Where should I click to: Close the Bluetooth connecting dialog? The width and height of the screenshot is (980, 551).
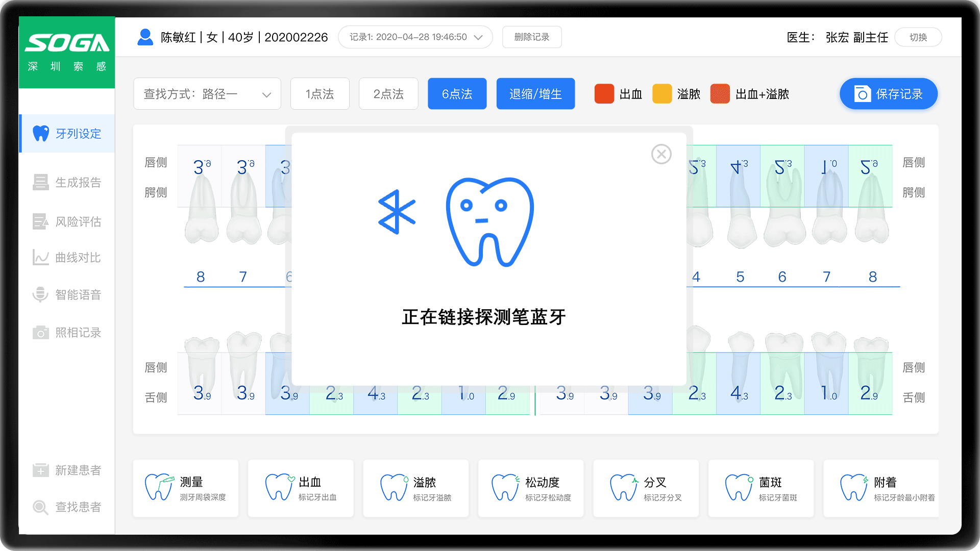tap(661, 154)
